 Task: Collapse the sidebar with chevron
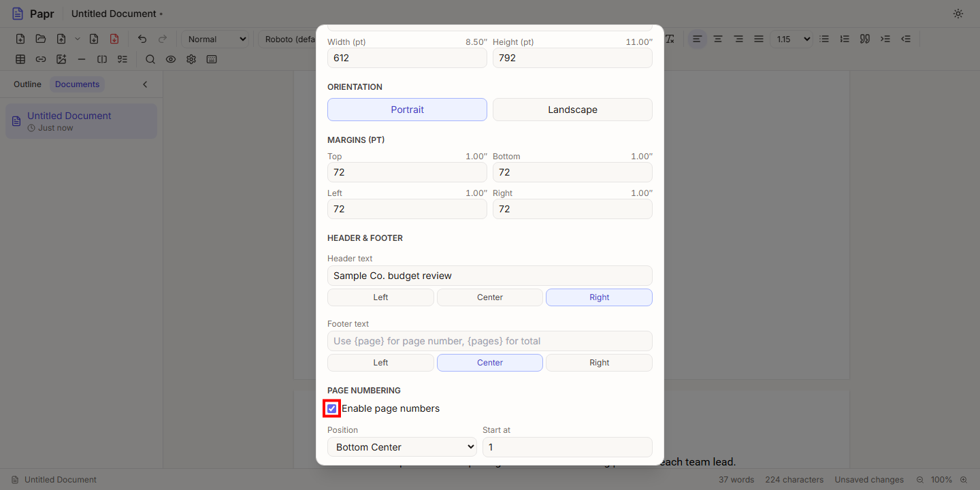[x=144, y=84]
